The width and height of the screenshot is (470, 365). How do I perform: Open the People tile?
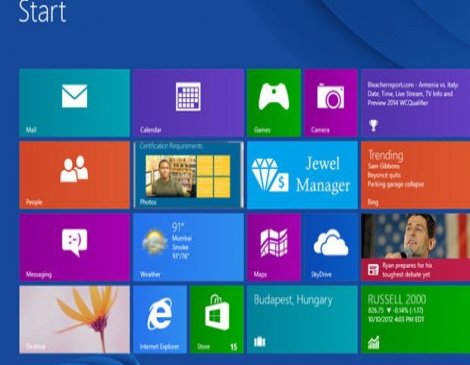[x=74, y=175]
